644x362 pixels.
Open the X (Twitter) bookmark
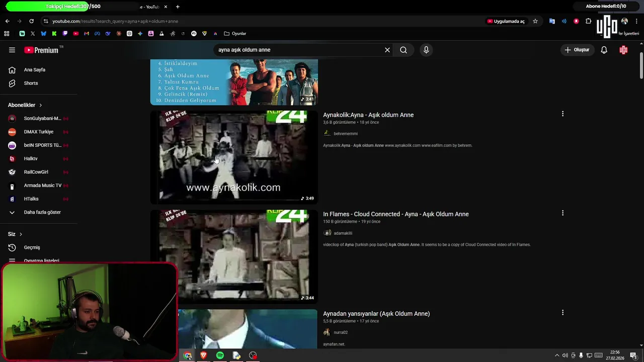click(x=33, y=33)
